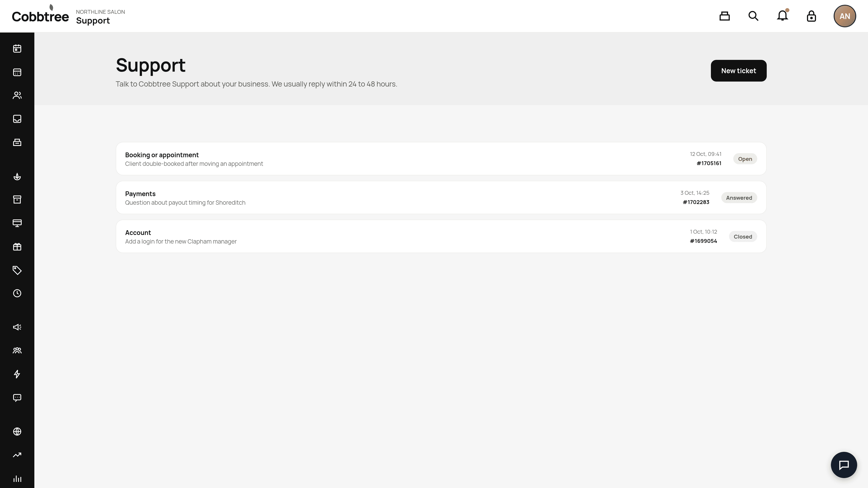The width and height of the screenshot is (868, 488).
Task: Click the Answered status badge
Action: 739,198
